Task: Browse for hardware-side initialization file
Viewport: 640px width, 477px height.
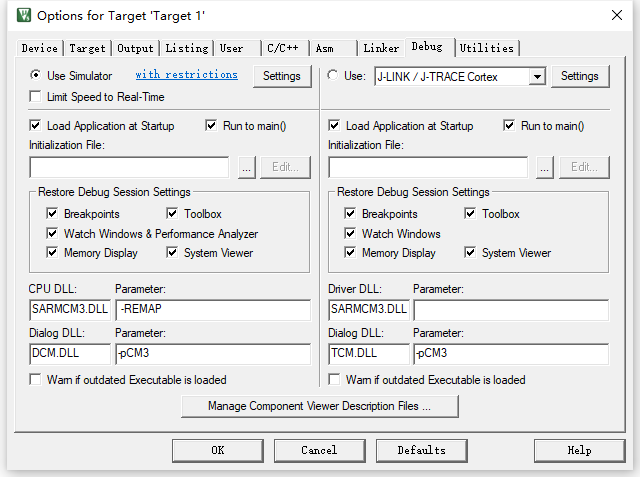Action: [x=545, y=167]
